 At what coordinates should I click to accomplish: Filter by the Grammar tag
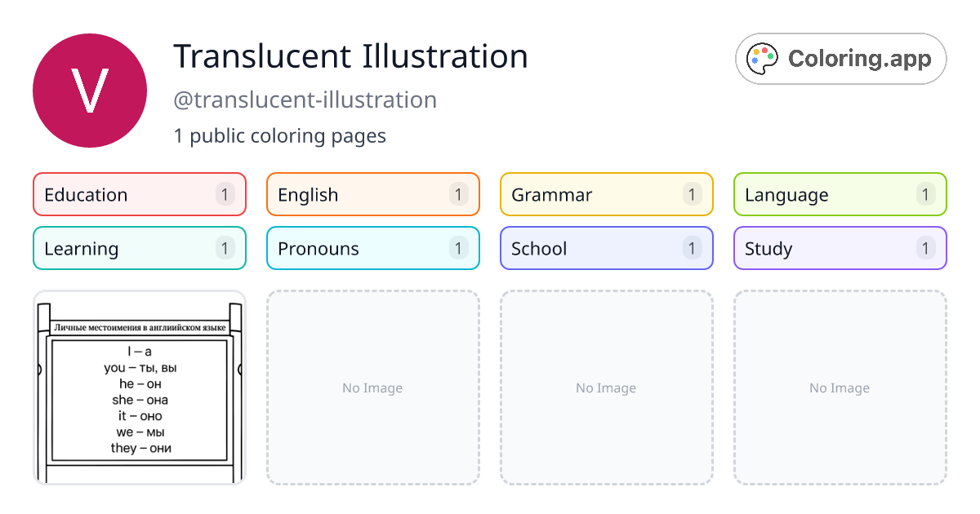pyautogui.click(x=607, y=194)
